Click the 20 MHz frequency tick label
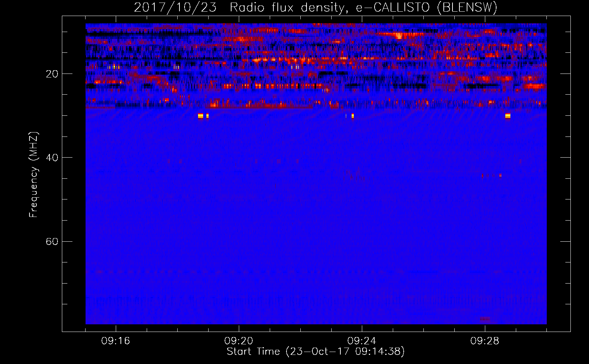This screenshot has height=364, width=589. [52, 74]
